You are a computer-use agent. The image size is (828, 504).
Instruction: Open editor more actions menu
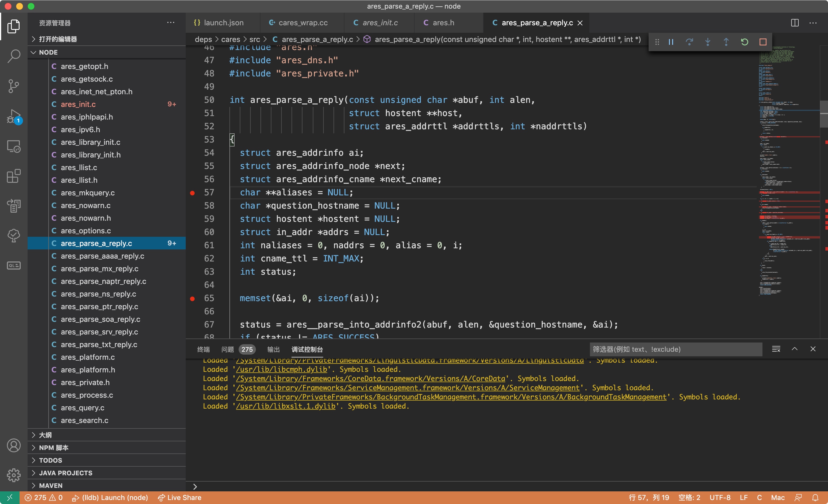tap(813, 23)
